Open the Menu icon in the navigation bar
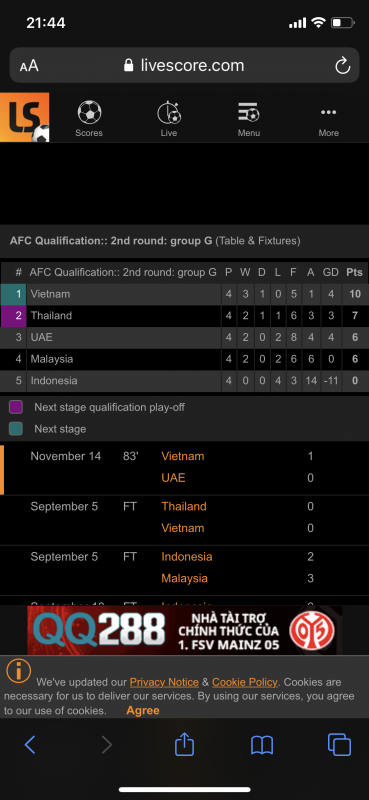This screenshot has height=800, width=369. (249, 112)
